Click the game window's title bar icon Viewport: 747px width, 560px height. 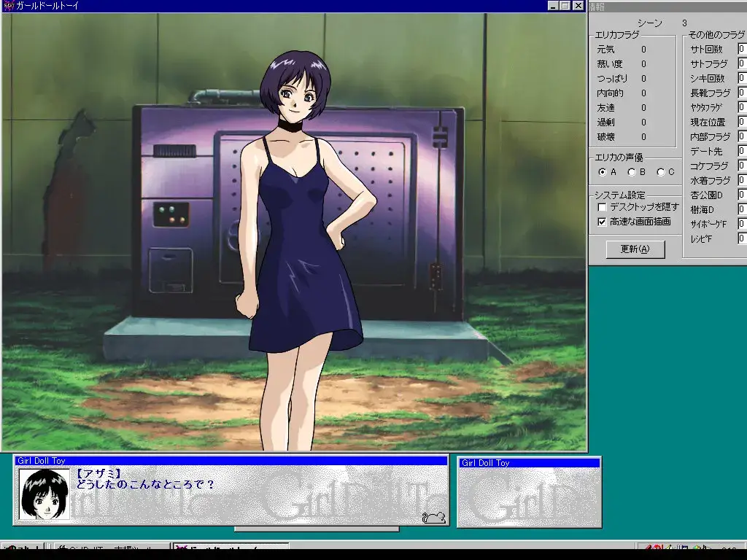click(8, 6)
